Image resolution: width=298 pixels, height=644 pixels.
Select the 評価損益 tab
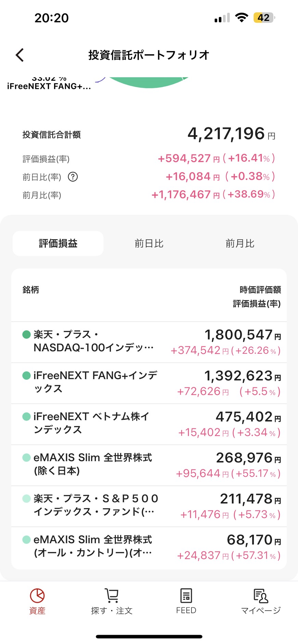click(x=58, y=244)
